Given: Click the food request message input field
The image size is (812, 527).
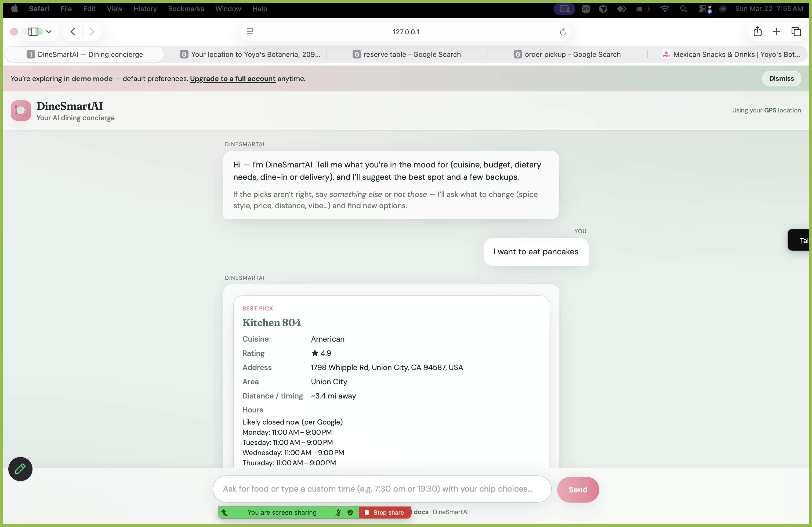Looking at the screenshot, I should pyautogui.click(x=382, y=488).
